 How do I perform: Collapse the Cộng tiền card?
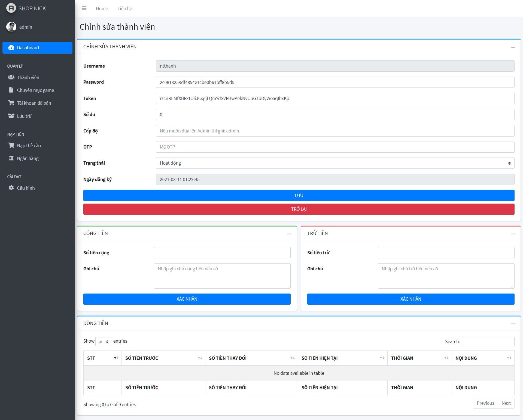[x=289, y=234]
